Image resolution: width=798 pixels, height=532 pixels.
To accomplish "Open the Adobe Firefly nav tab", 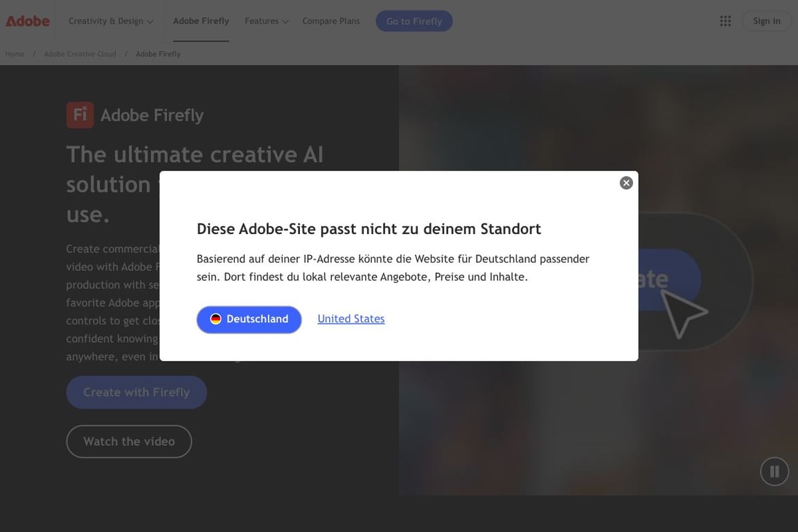I will click(201, 21).
